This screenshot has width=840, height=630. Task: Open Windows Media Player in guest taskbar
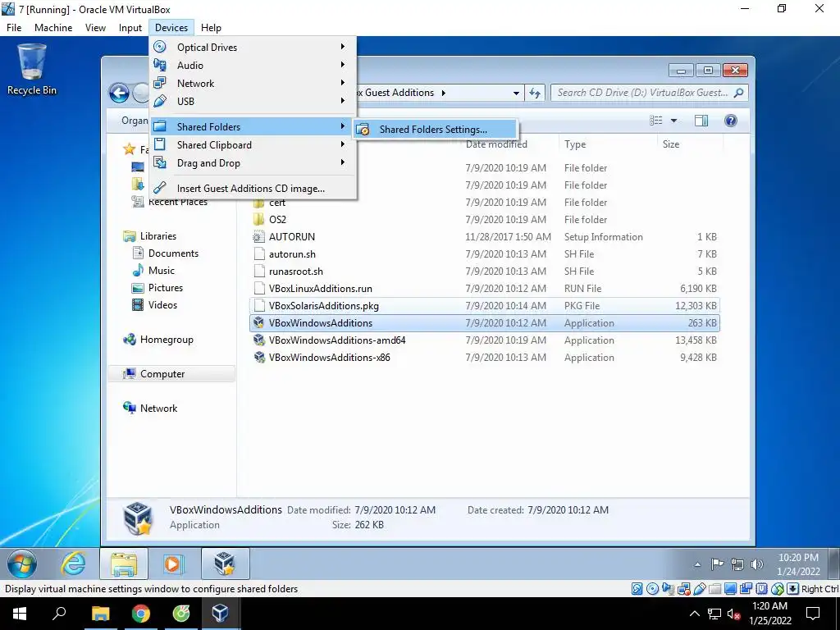point(173,564)
